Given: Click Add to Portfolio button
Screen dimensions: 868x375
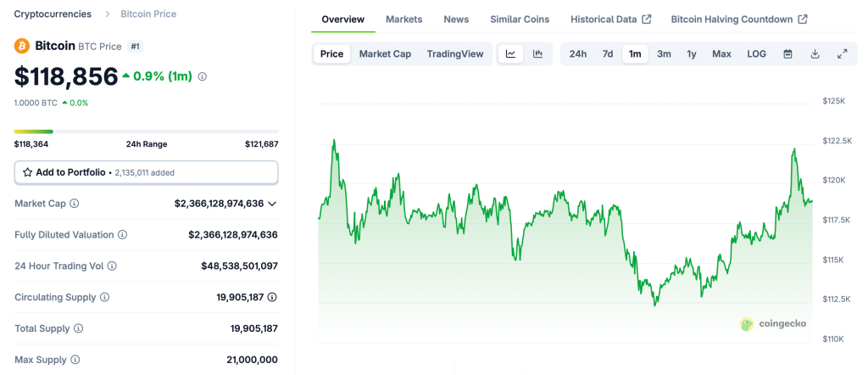Looking at the screenshot, I should [x=146, y=172].
